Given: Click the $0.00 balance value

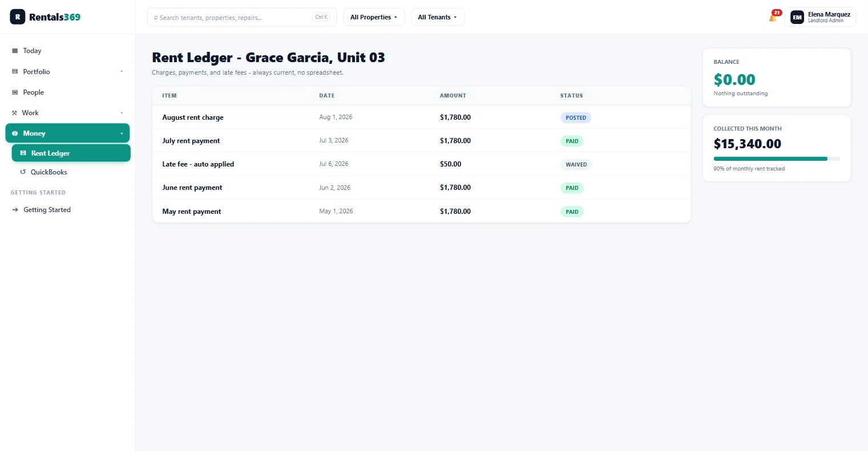Looking at the screenshot, I should coord(734,80).
